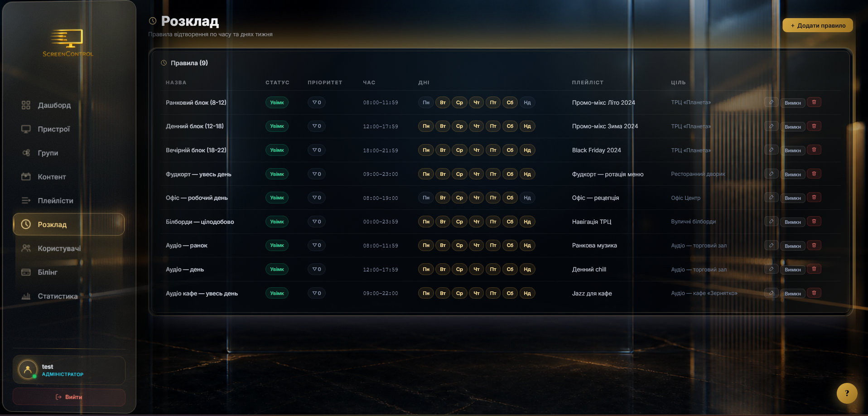Image resolution: width=868 pixels, height=416 pixels.
Task: Edit the Ранковий блок (8-12) rule
Action: coord(771,102)
